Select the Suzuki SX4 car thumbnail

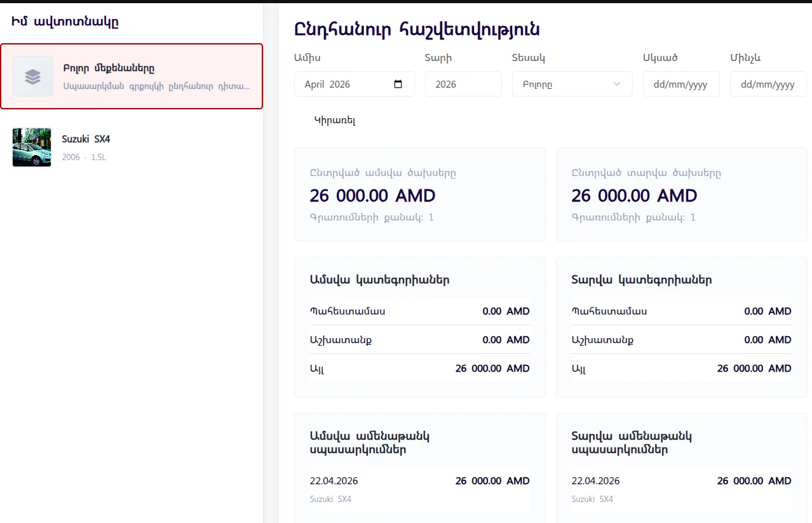[32, 147]
